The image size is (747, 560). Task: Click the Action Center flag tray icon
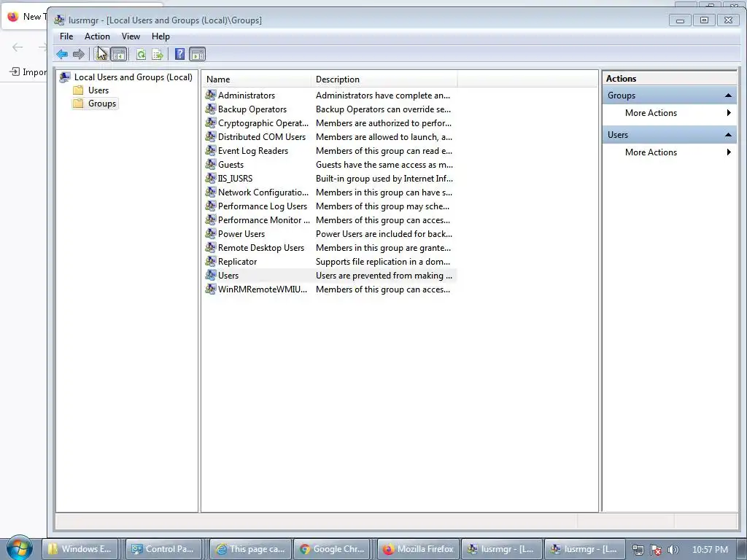(x=656, y=550)
